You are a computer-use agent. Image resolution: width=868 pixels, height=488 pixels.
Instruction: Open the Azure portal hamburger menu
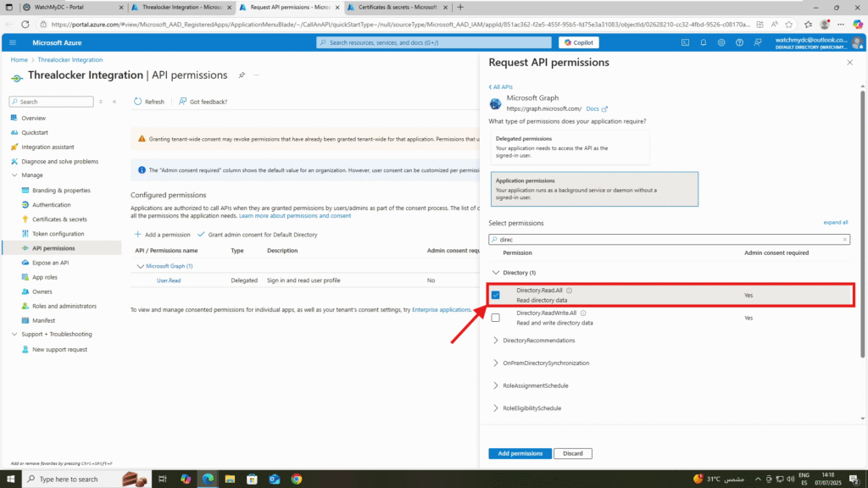[x=13, y=42]
